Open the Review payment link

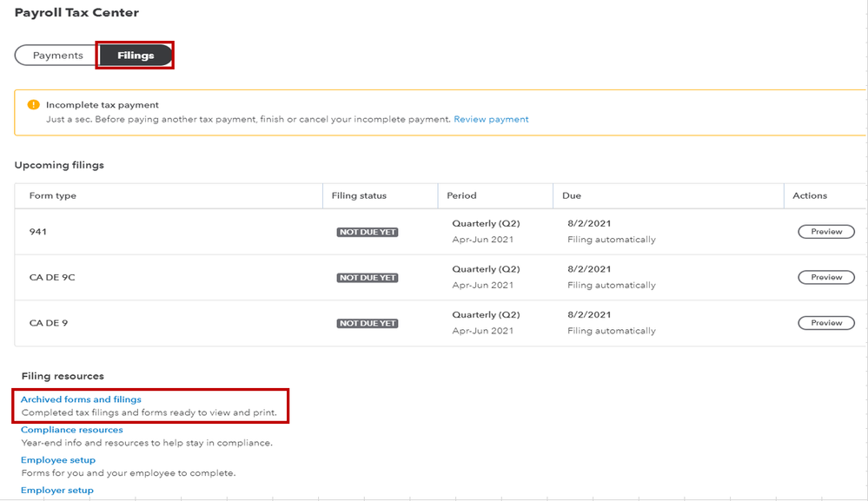coord(491,119)
